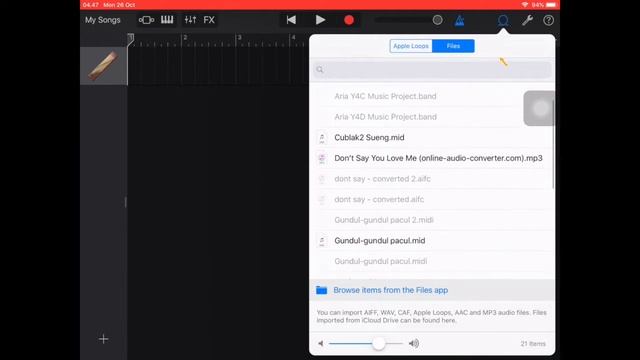Image resolution: width=640 pixels, height=360 pixels.
Task: Preview icon of Don't Say You Love Me
Action: point(322,158)
